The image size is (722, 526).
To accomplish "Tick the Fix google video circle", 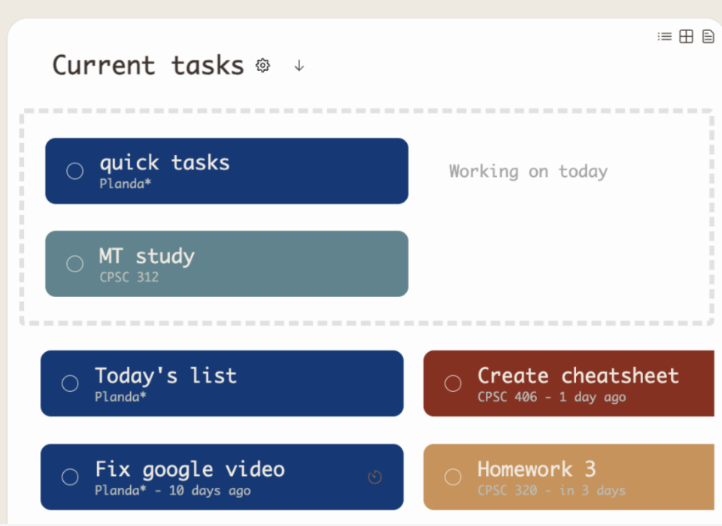I will pyautogui.click(x=70, y=477).
